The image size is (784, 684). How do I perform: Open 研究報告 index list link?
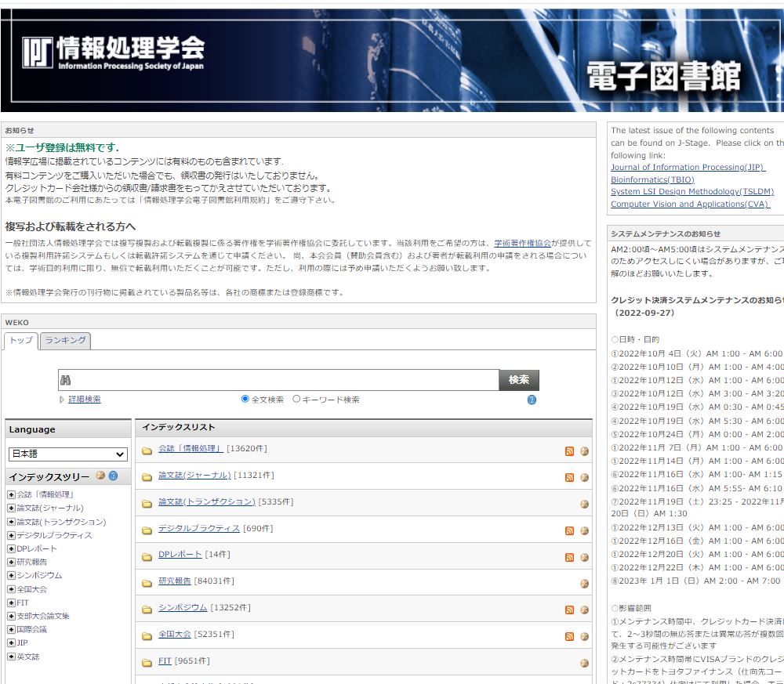[175, 581]
